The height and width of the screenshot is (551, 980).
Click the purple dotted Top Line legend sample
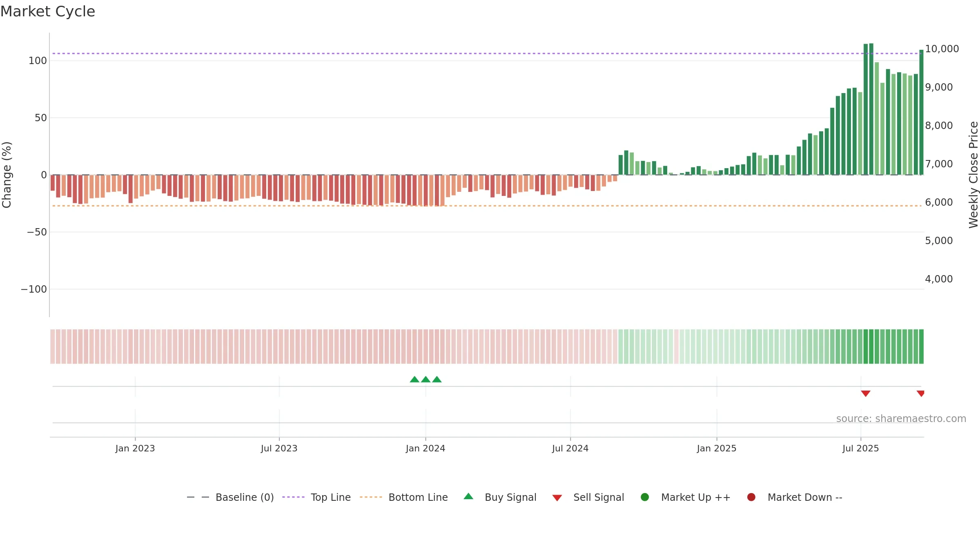click(x=293, y=497)
